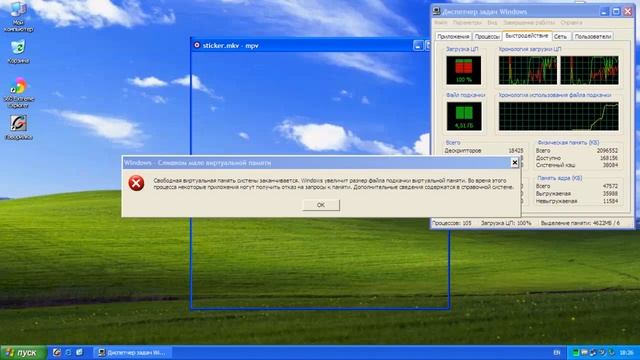Click second quick launch icon on taskbar
This screenshot has width=640, height=360.
coord(68,352)
